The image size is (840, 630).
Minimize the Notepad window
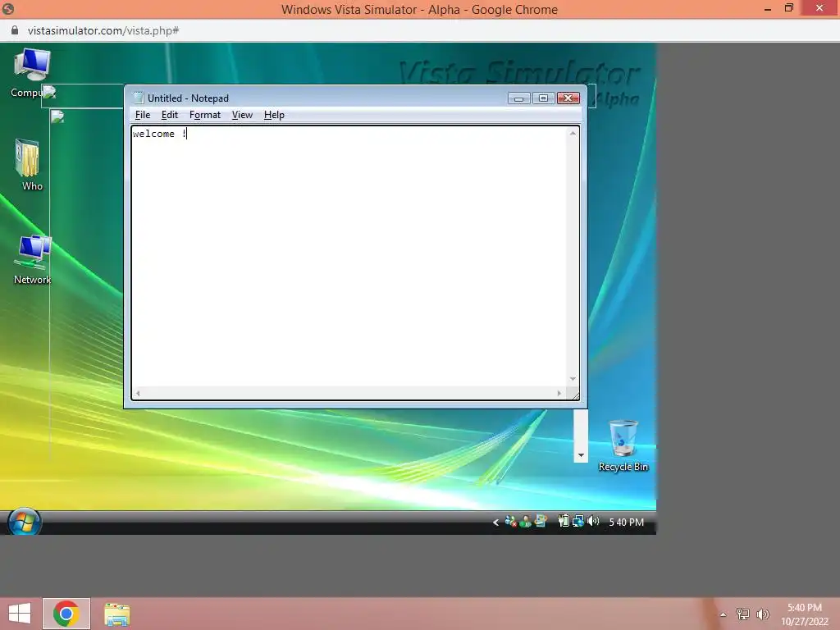518,98
